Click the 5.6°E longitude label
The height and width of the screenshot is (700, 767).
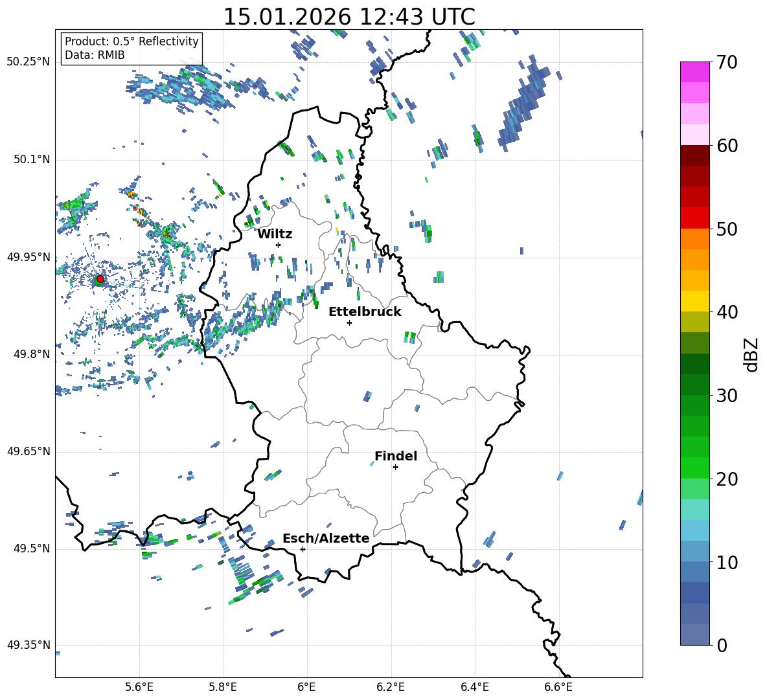tap(139, 688)
